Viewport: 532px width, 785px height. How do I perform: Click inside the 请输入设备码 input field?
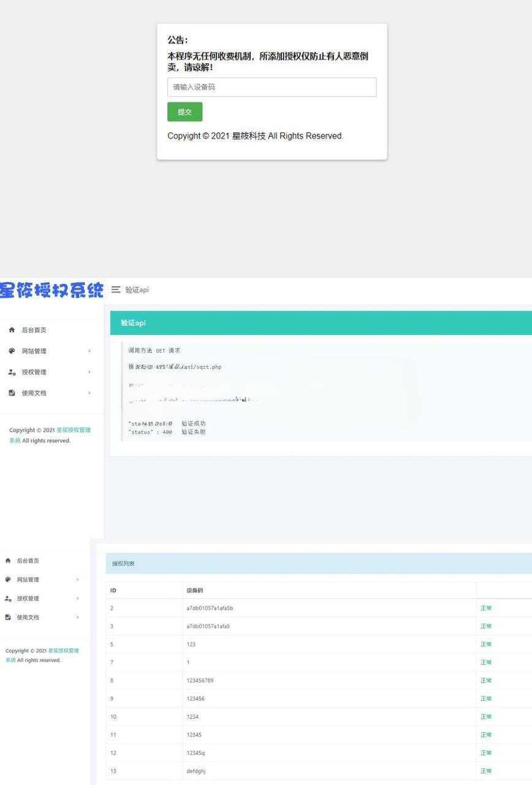click(x=272, y=87)
